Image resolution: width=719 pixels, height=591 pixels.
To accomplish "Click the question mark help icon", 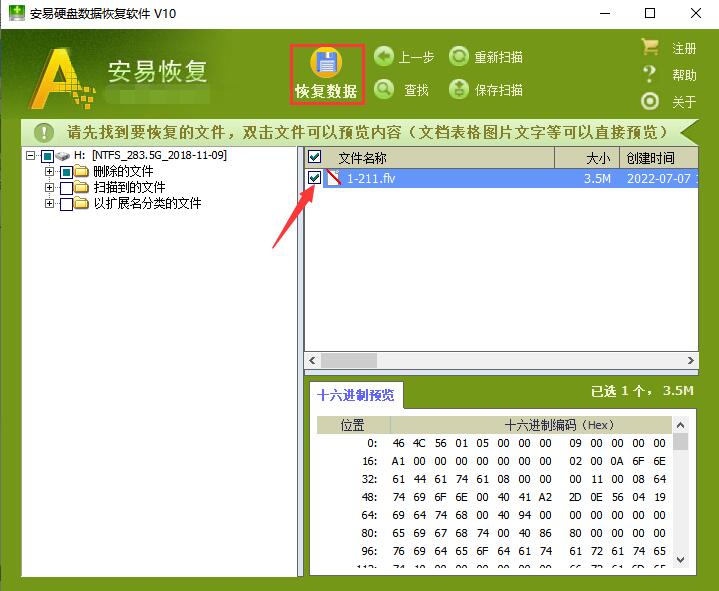I will click(x=649, y=74).
